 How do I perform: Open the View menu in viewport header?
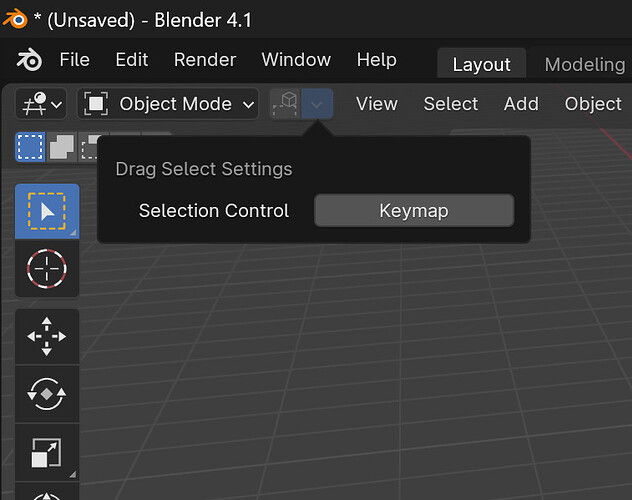pyautogui.click(x=377, y=104)
